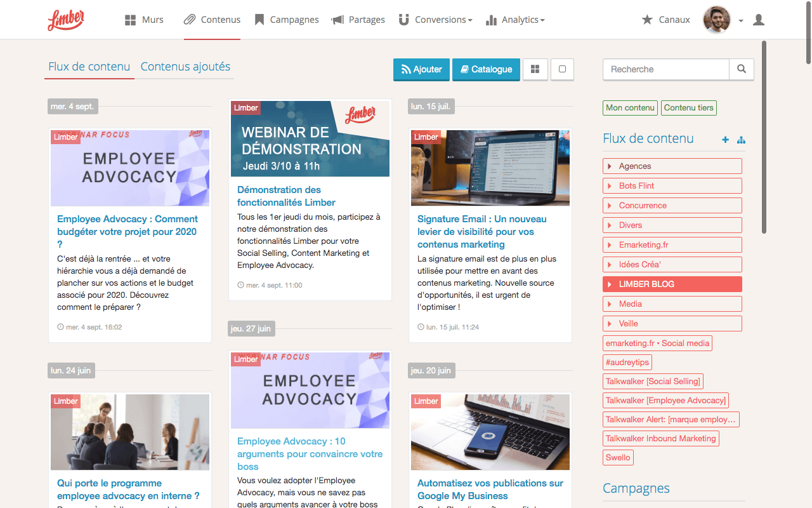Viewport: 812px width, 508px height.
Task: Click the Analytics bar chart icon
Action: (x=491, y=20)
